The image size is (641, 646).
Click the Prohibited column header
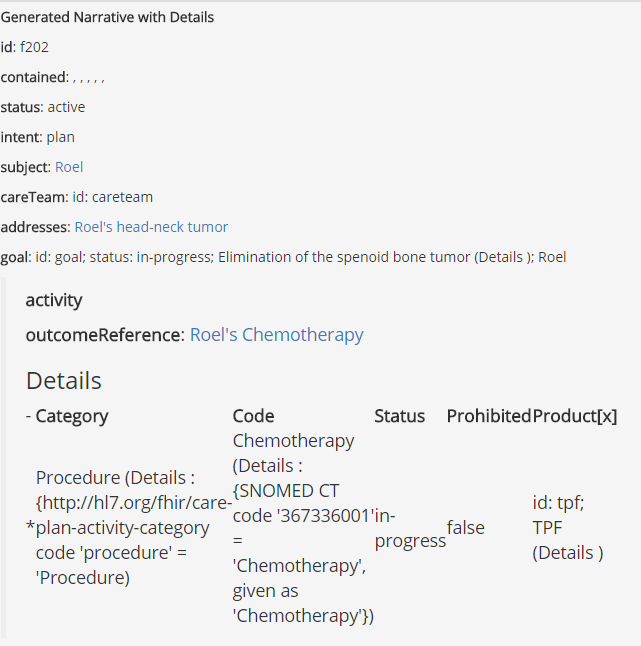(x=489, y=416)
